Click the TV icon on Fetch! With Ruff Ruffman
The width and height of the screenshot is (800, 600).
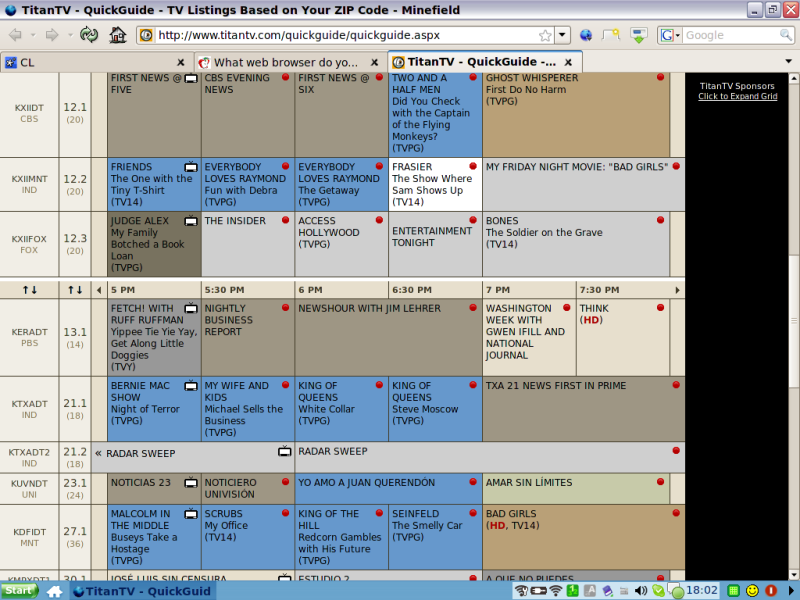(x=191, y=308)
